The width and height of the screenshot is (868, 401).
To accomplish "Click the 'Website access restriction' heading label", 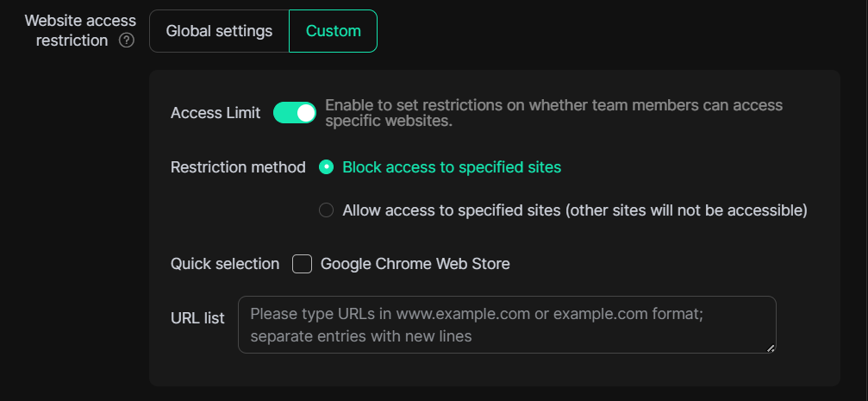I will click(x=79, y=30).
